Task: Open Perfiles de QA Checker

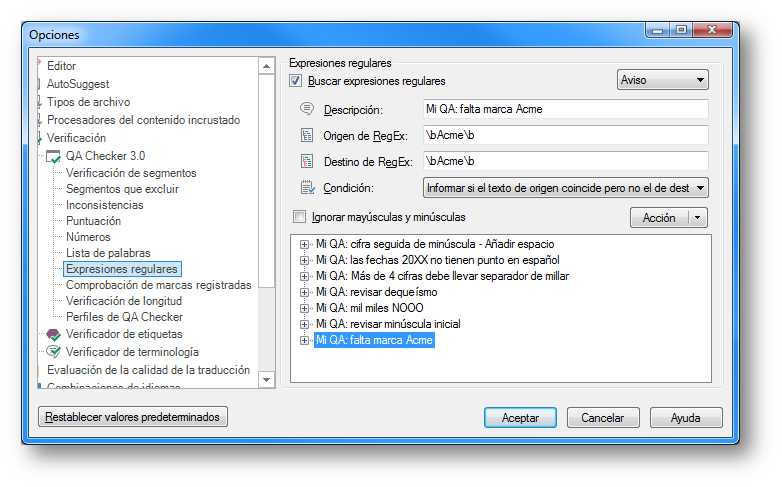Action: tap(124, 317)
